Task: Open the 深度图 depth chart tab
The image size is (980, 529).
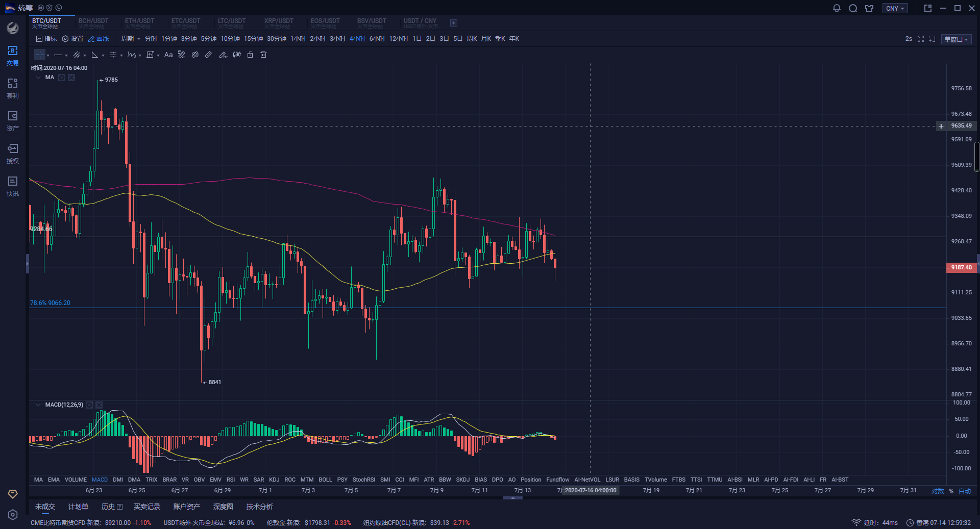Action: [223, 507]
